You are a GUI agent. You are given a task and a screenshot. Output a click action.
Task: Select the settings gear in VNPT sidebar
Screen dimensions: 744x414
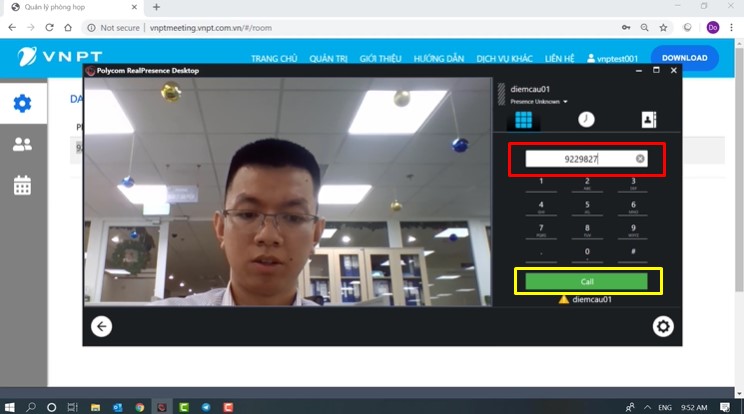click(22, 103)
